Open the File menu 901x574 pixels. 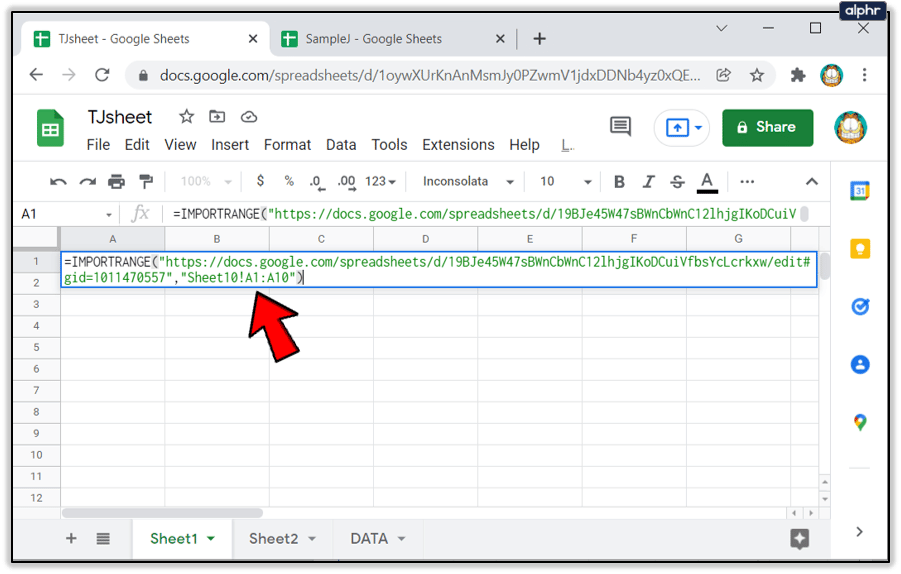[x=98, y=145]
